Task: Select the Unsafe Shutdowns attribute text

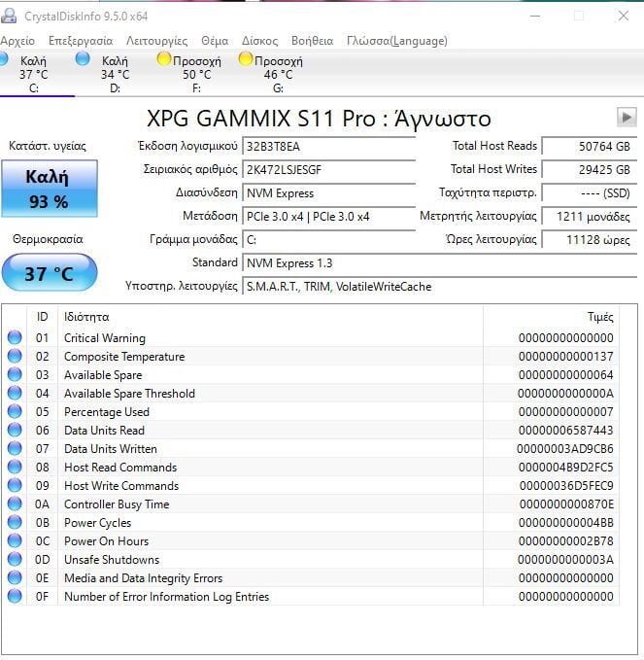Action: [112, 560]
